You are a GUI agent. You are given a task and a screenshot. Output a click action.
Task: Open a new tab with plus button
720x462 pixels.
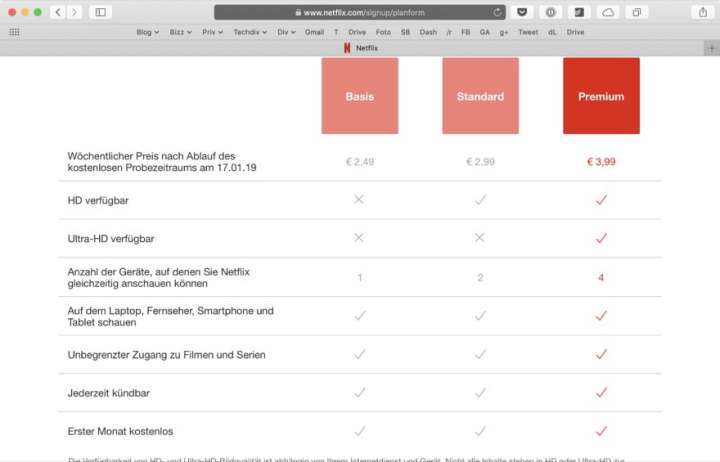pos(711,48)
